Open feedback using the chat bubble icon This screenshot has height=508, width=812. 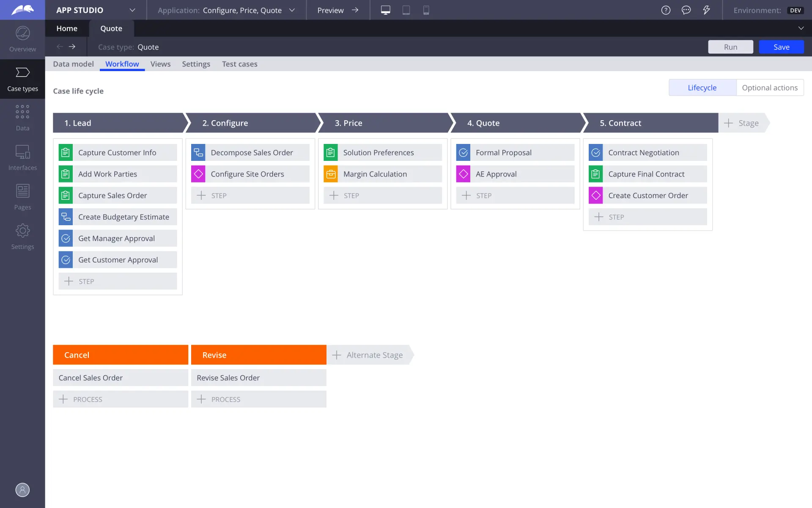(x=686, y=10)
